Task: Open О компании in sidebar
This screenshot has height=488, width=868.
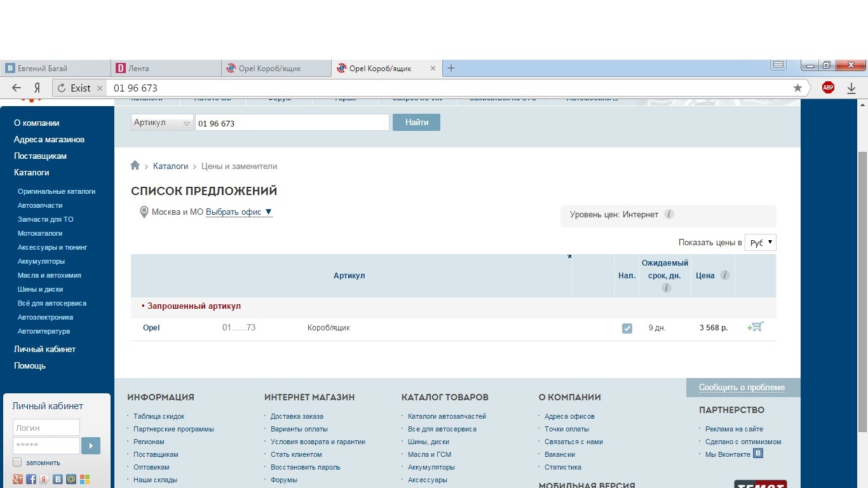Action: [36, 123]
